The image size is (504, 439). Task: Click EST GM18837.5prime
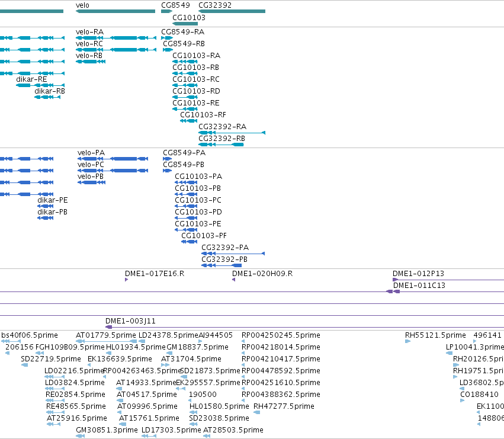click(x=170, y=354)
